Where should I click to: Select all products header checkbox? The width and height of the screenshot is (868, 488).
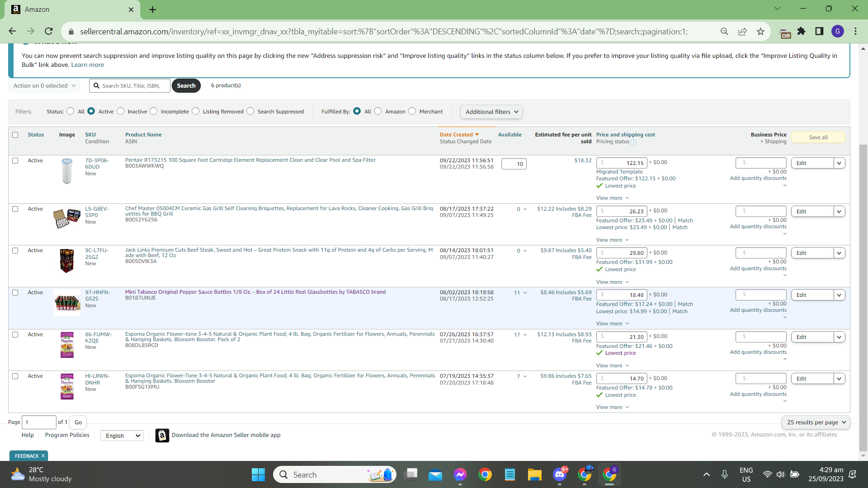coord(15,135)
